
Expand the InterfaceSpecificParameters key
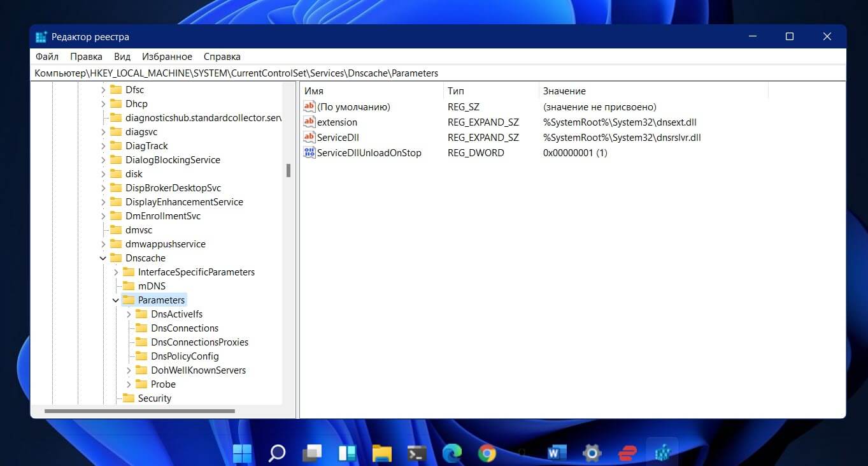tap(116, 272)
